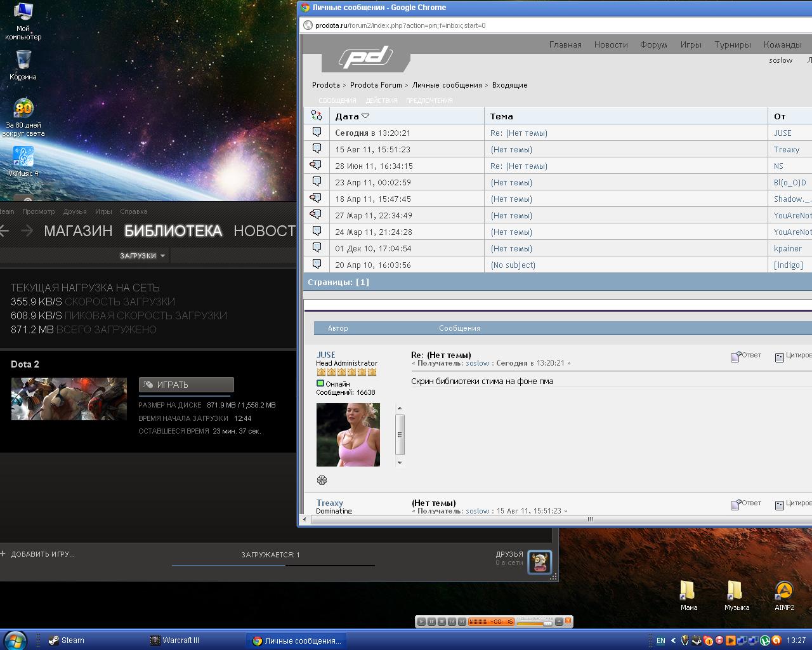Open 'За 80 дней вокруг света' desktop icon
Image resolution: width=812 pixels, height=650 pixels.
tap(23, 117)
